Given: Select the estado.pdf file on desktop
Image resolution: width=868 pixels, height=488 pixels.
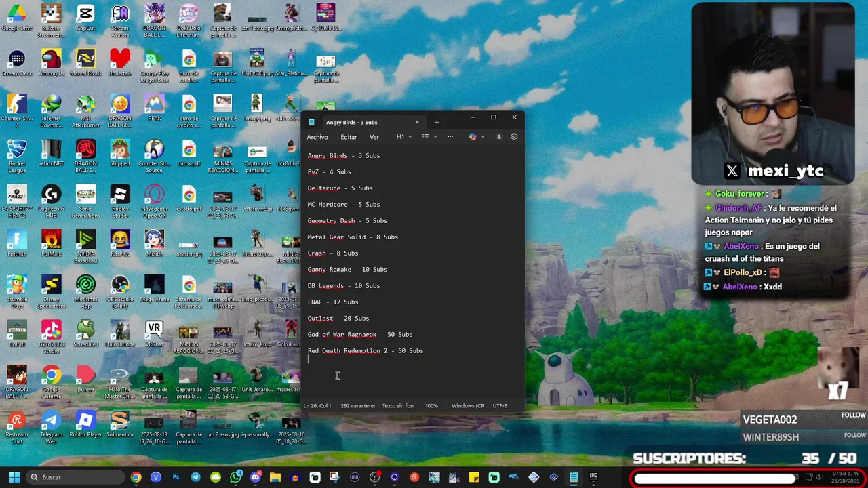Looking at the screenshot, I should point(189,199).
